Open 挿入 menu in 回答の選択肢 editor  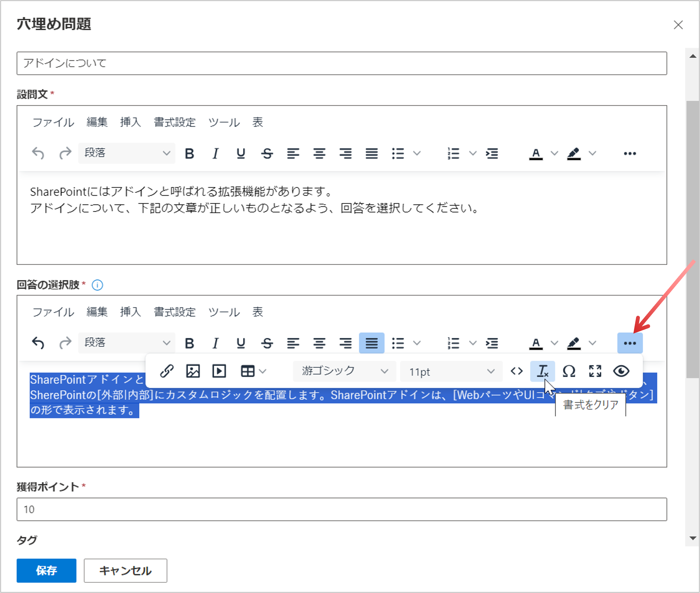[131, 312]
